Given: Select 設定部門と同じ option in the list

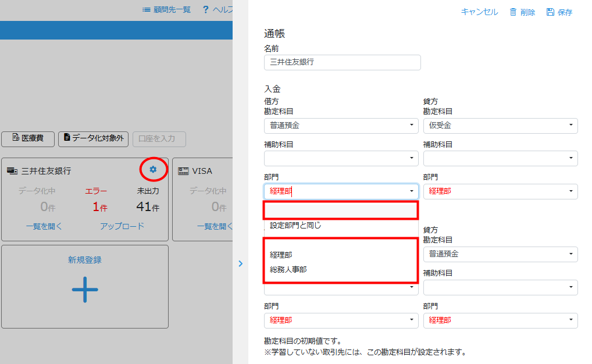Looking at the screenshot, I should pyautogui.click(x=295, y=225).
